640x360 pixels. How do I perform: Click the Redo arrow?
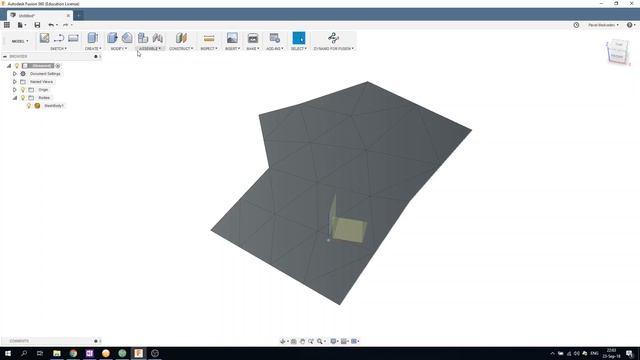click(65, 25)
